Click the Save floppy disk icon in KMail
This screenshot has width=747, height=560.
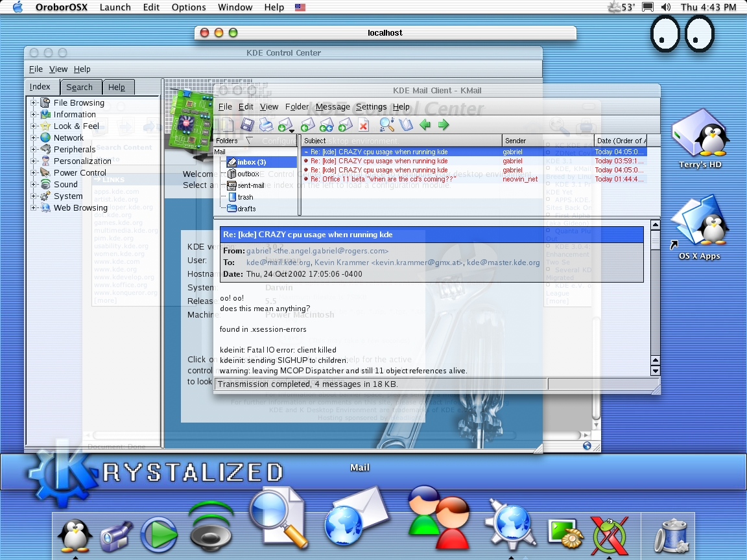(x=247, y=124)
